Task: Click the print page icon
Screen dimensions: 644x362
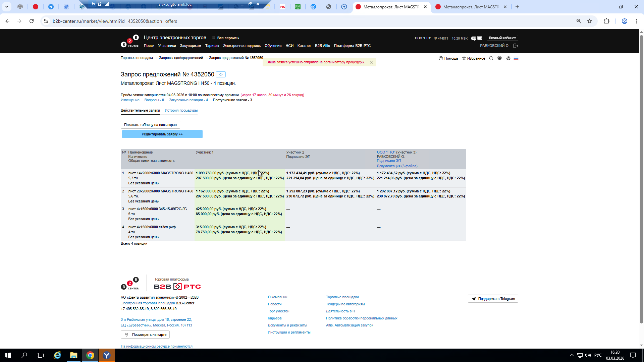Action: (x=499, y=58)
